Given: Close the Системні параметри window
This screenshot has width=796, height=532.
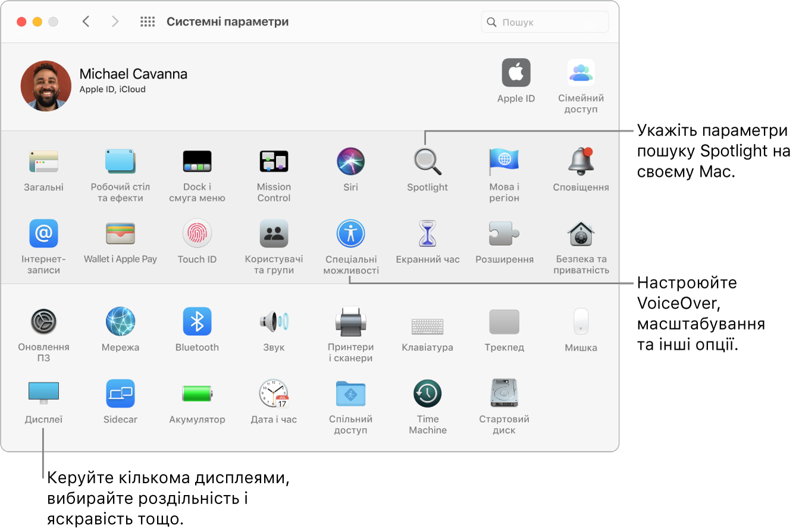Looking at the screenshot, I should [21, 22].
